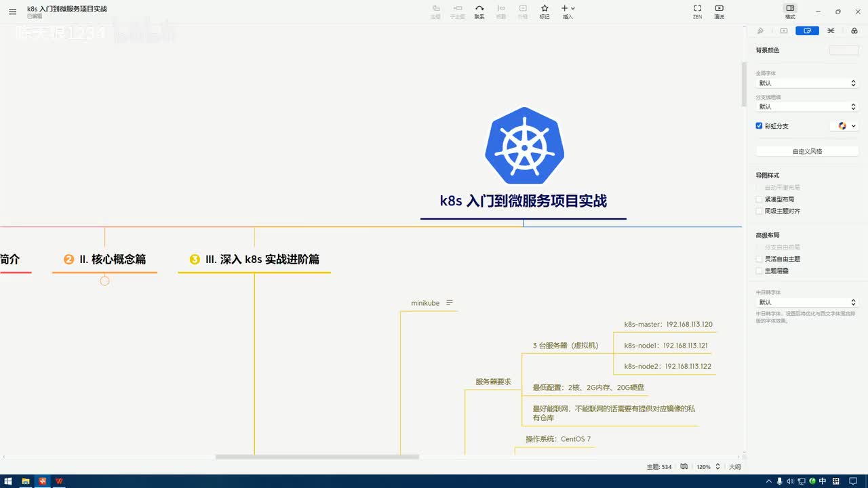The image size is (868, 488).
Task: Click the Summary (概要) toolbar icon
Action: tap(501, 12)
